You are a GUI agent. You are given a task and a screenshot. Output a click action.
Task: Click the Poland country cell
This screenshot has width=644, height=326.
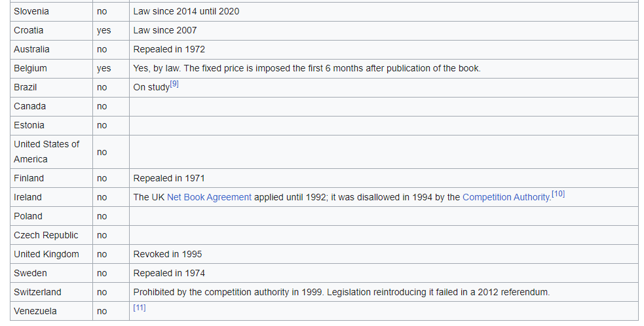(x=51, y=217)
